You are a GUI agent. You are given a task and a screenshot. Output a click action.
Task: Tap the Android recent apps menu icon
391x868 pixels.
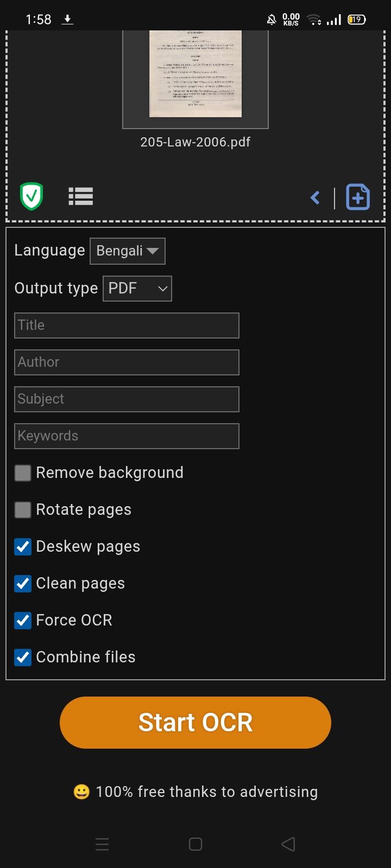tap(102, 844)
